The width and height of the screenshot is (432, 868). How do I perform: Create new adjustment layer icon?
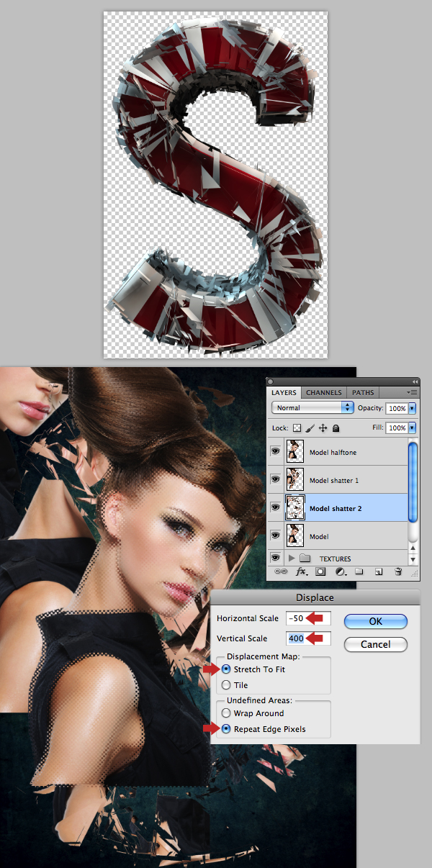click(341, 572)
